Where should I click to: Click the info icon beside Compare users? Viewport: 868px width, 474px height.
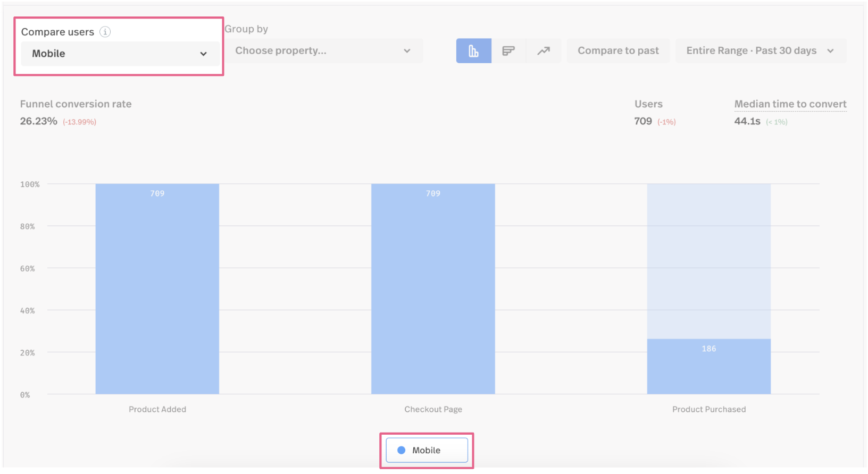point(105,32)
